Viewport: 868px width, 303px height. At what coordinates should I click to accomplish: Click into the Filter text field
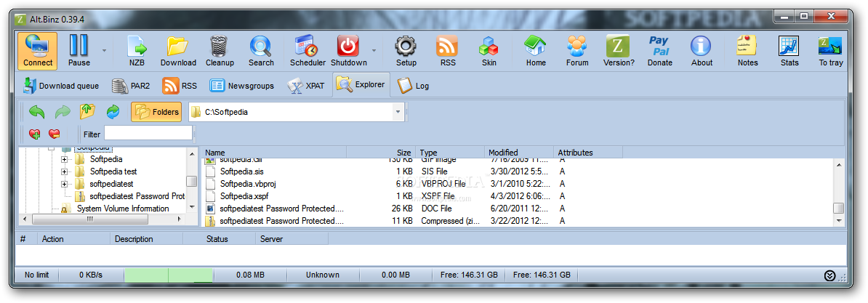(148, 133)
